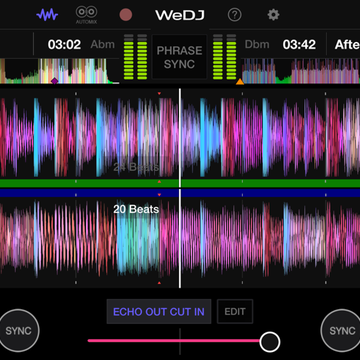Start recording with the red record button
The height and width of the screenshot is (360, 360).
[x=126, y=15]
